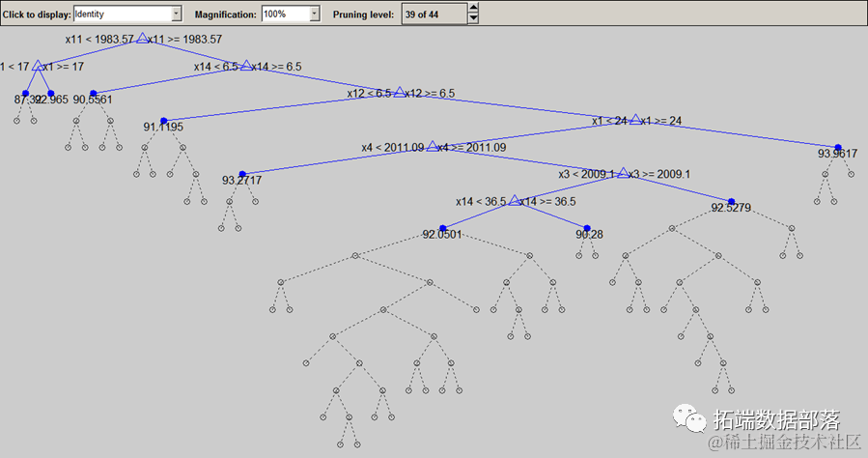Increase pruning level with the up arrow

tap(473, 8)
